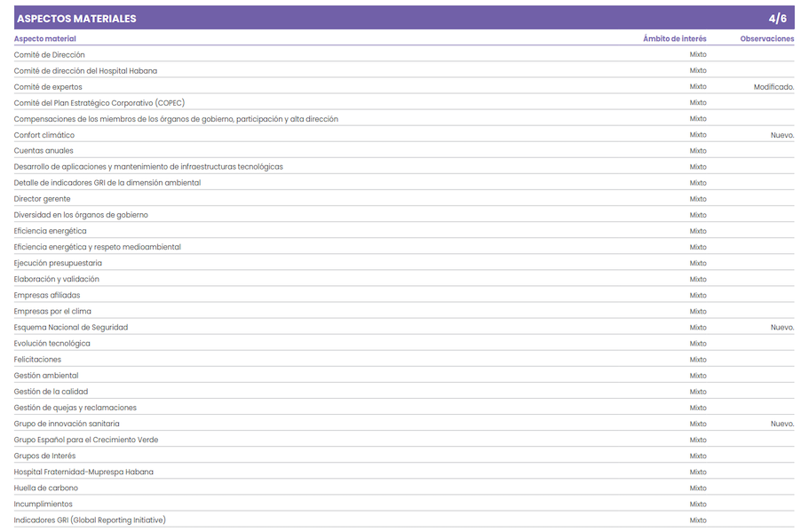The image size is (809, 532).
Task: Click 'Nuevo.' in Grupo de innovación sanitaria row
Action: [782, 424]
